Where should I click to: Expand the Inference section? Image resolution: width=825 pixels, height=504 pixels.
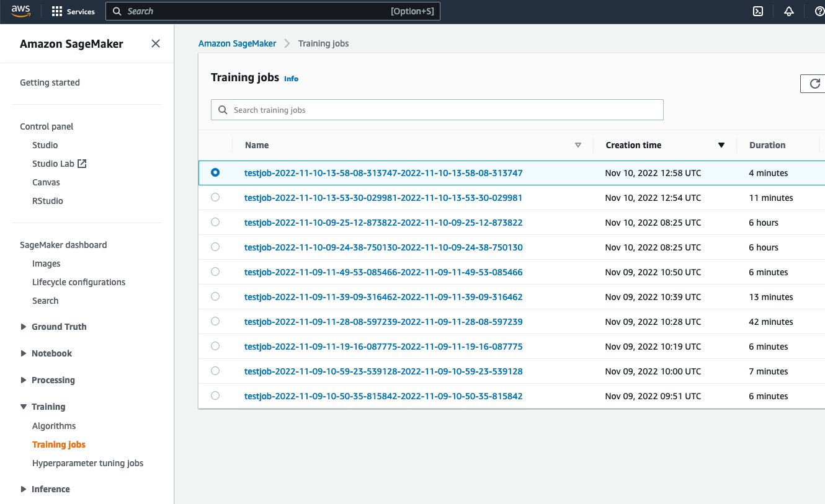[24, 489]
